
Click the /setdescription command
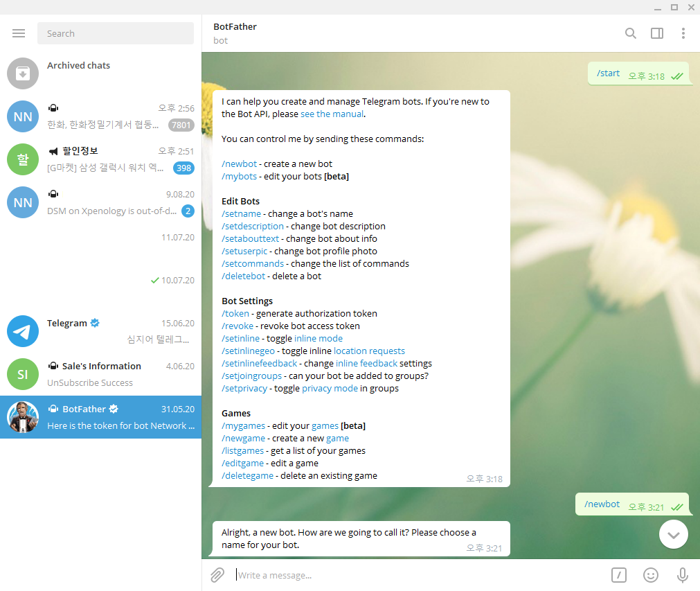point(253,227)
